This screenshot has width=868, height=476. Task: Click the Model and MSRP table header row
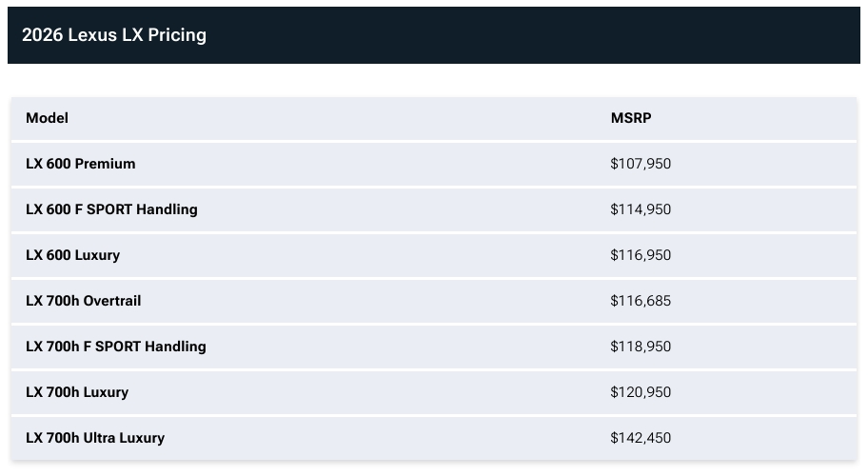point(434,118)
